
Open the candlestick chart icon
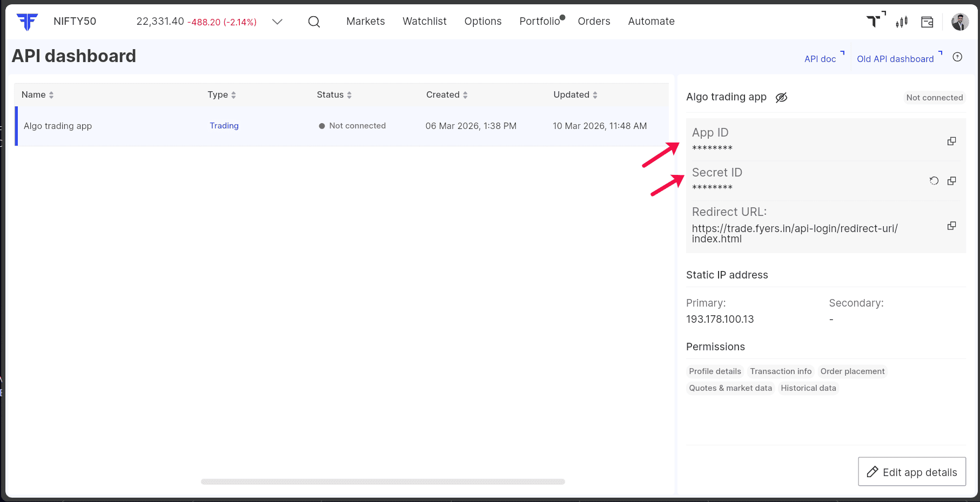pos(901,22)
